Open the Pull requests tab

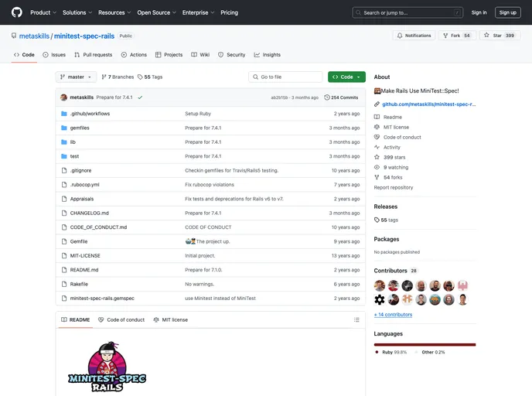click(x=94, y=55)
